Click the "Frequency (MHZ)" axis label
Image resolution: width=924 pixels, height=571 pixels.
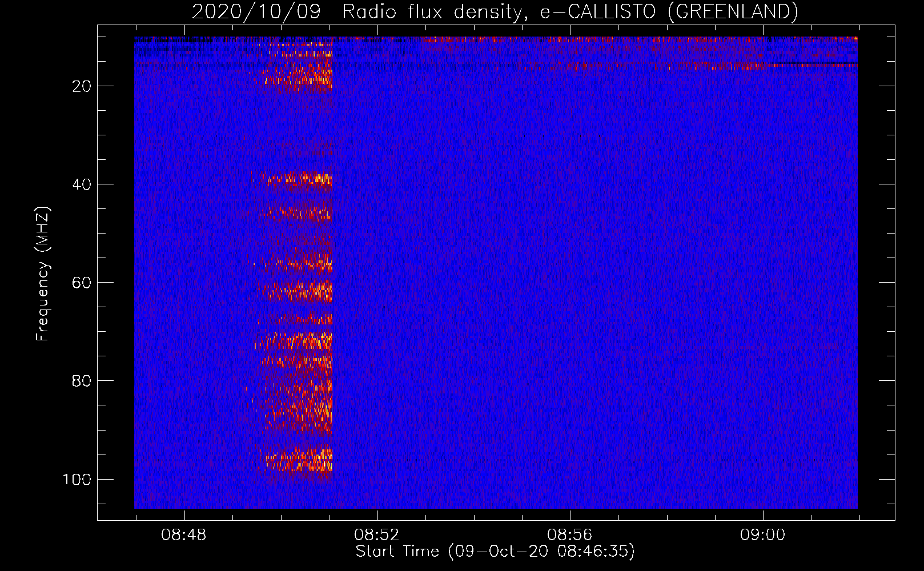coord(43,274)
